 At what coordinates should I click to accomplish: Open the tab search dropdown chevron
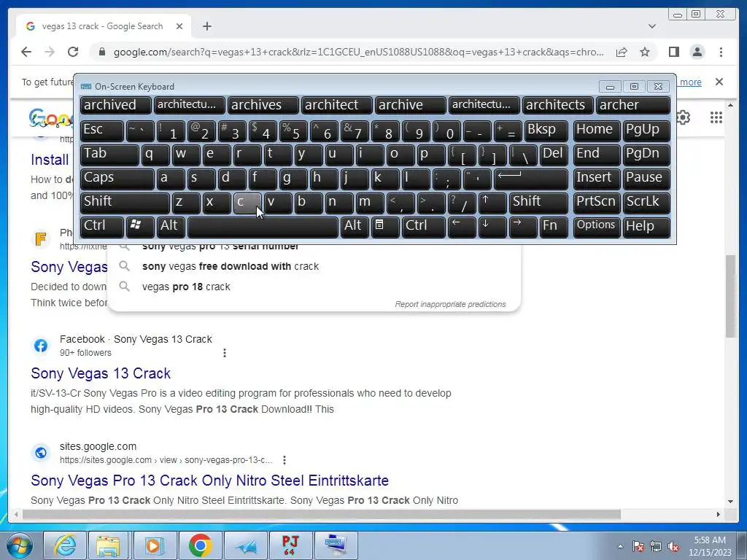pos(652,26)
